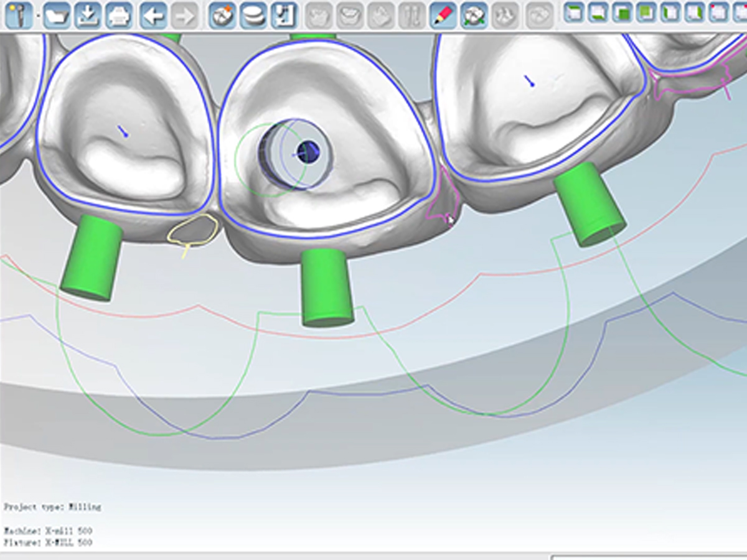Click the yellow outlined marker between crowns
Viewport: 747px width, 560px height.
[193, 229]
